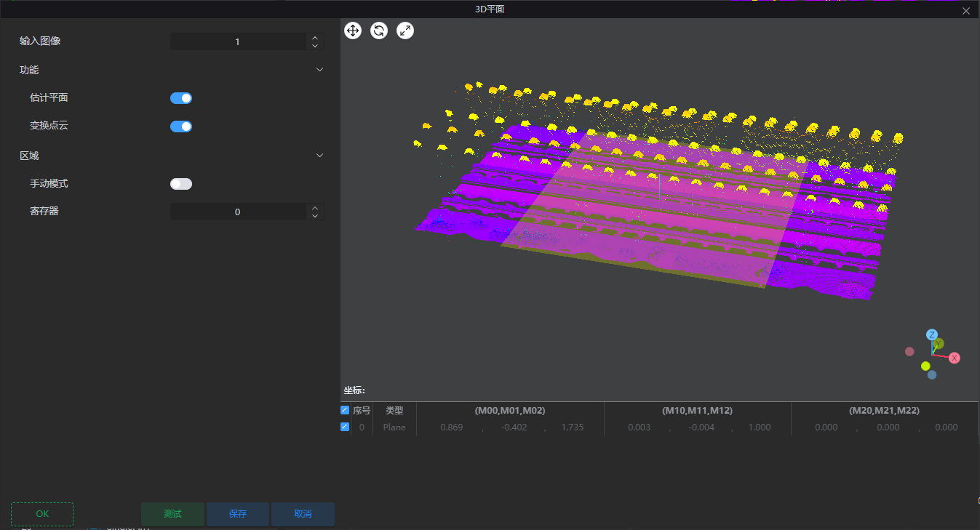Image resolution: width=980 pixels, height=530 pixels.
Task: Enable the 手动模式 switch
Action: click(181, 184)
